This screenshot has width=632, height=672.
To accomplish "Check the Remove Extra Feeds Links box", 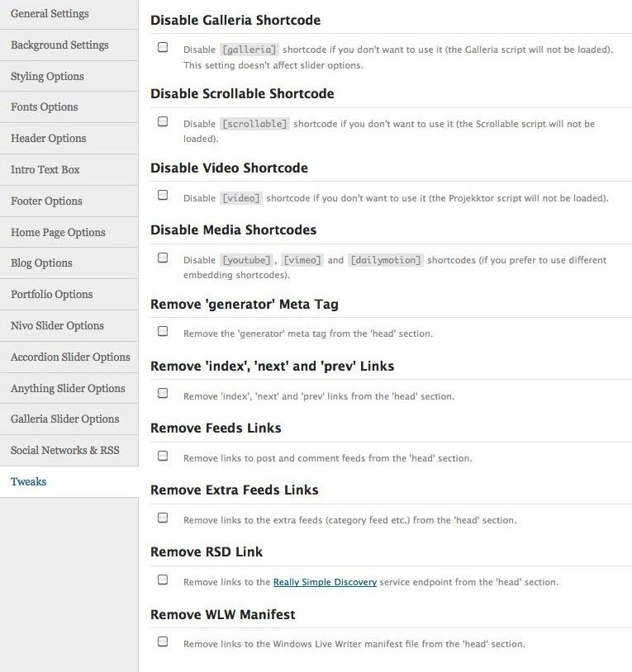I will coord(163,518).
